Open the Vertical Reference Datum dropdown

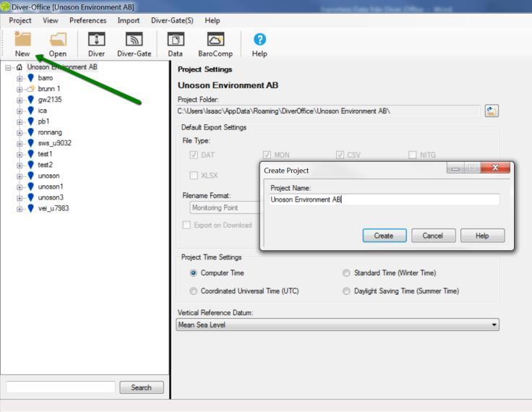338,325
